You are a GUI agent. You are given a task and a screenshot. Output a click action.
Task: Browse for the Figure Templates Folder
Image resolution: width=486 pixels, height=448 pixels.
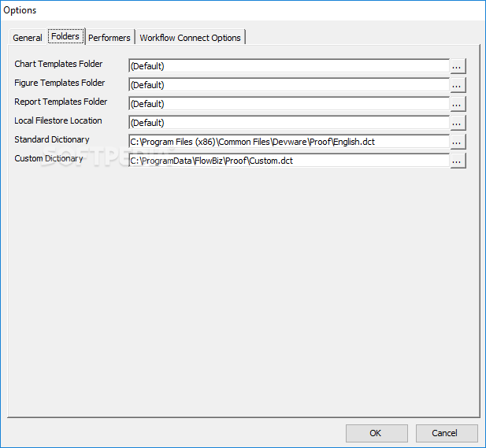pos(458,85)
